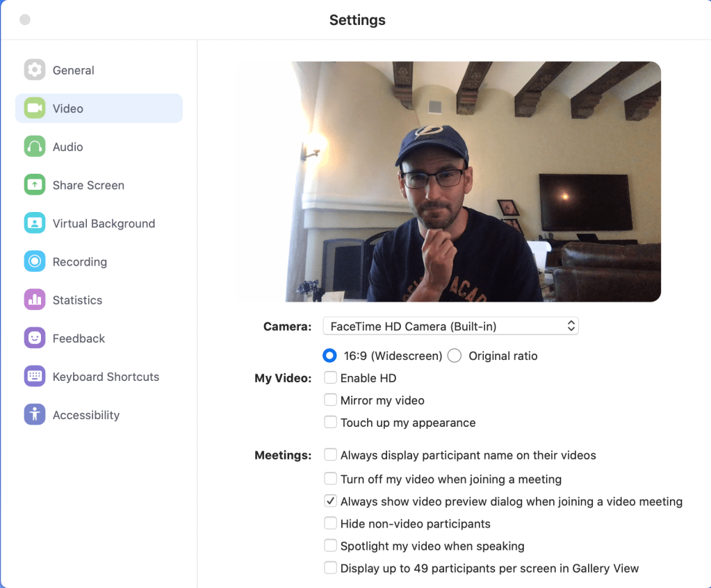
Task: Open the Accessibility icon
Action: click(x=35, y=415)
